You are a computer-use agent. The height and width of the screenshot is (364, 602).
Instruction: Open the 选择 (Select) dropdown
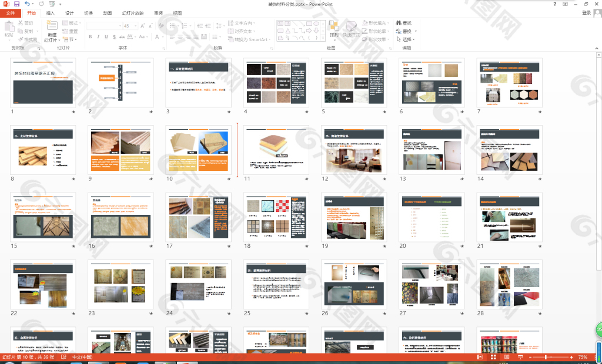pyautogui.click(x=406, y=39)
